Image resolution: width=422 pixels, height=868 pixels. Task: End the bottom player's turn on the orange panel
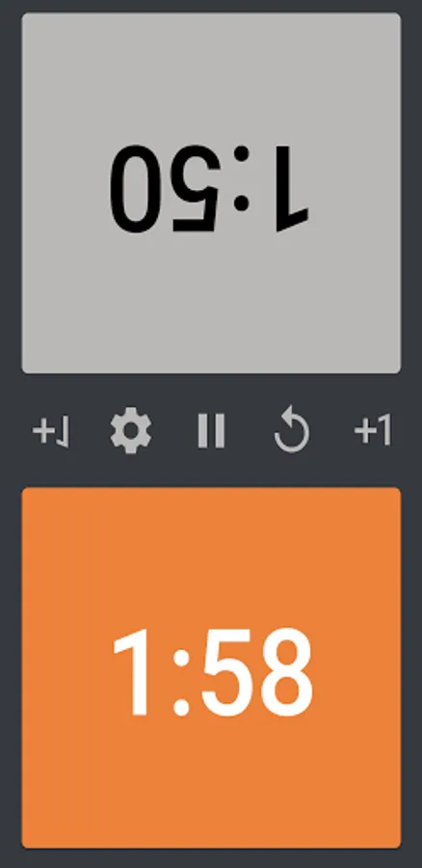(x=211, y=667)
